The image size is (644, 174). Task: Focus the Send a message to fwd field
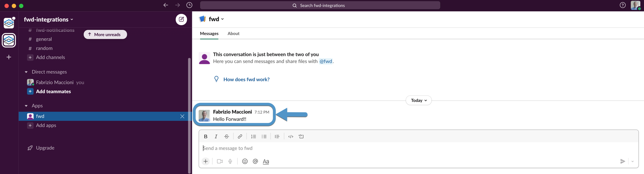pos(419,148)
